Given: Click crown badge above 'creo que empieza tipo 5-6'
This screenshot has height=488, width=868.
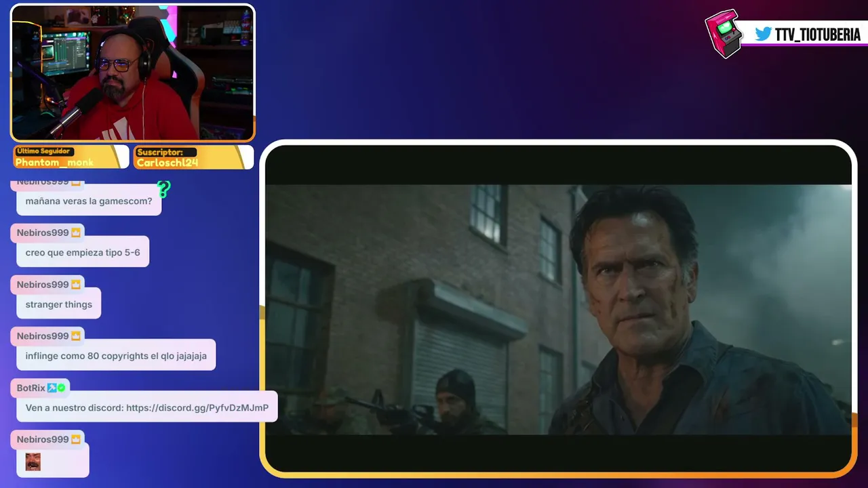Looking at the screenshot, I should pos(76,232).
